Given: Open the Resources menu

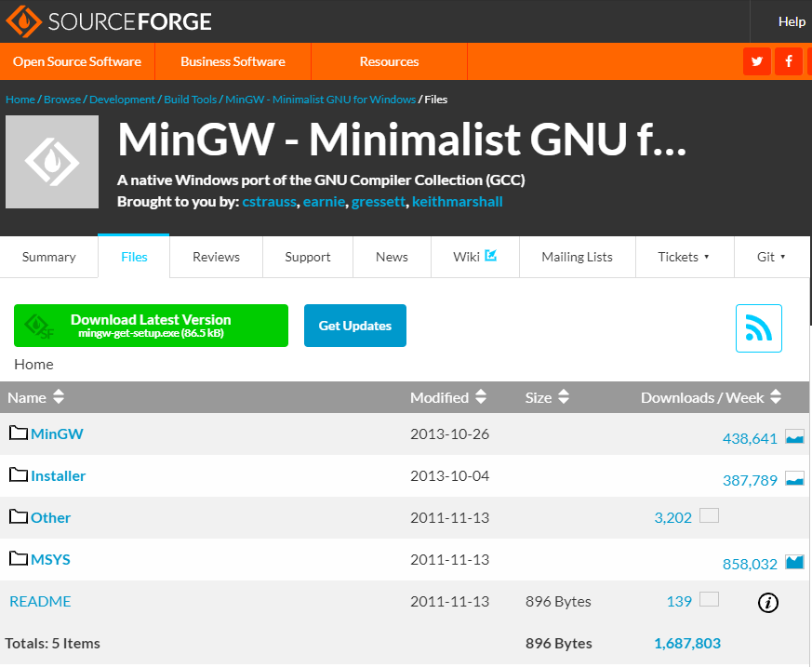Looking at the screenshot, I should click(389, 61).
